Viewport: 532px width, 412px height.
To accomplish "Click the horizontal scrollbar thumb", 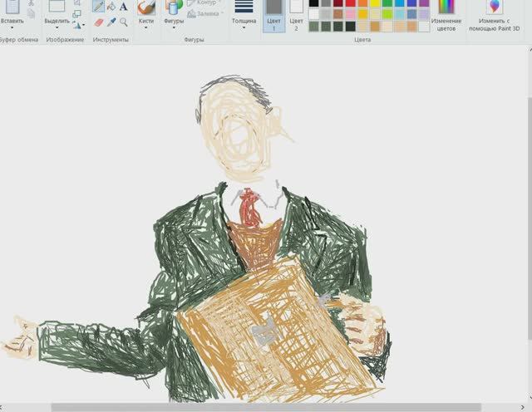I will click(x=266, y=407).
